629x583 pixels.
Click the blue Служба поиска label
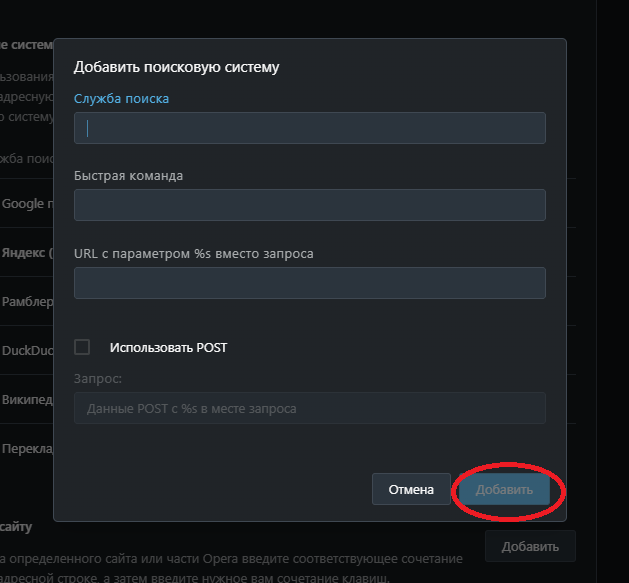[x=121, y=99]
